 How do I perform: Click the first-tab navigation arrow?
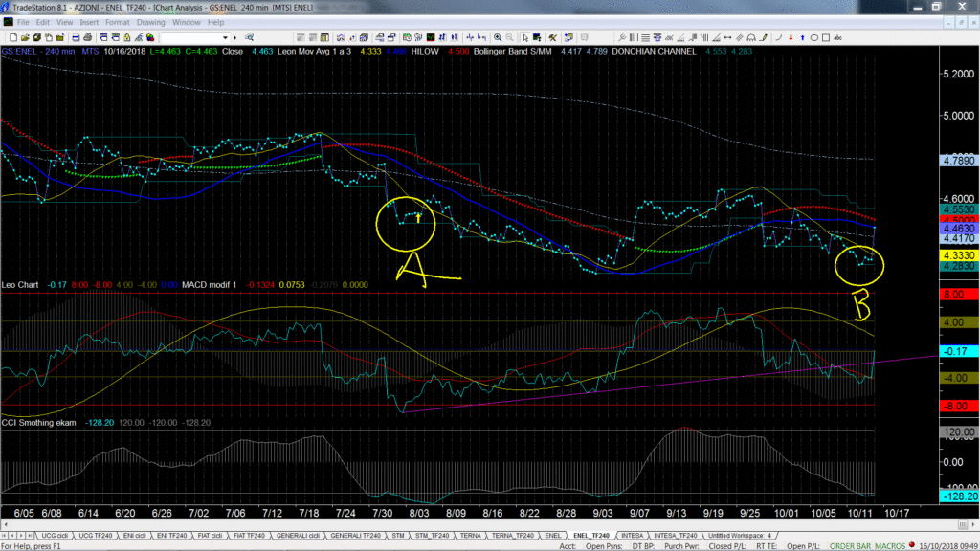click(x=5, y=536)
